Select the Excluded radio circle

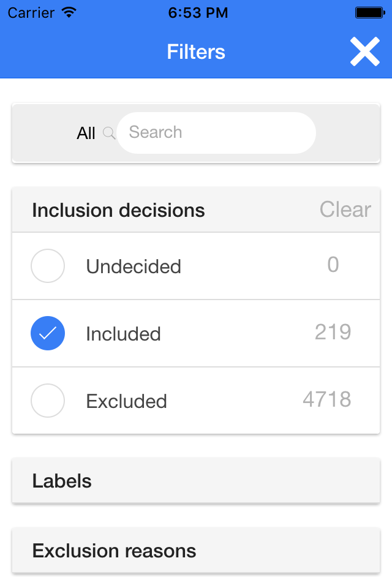pos(48,401)
